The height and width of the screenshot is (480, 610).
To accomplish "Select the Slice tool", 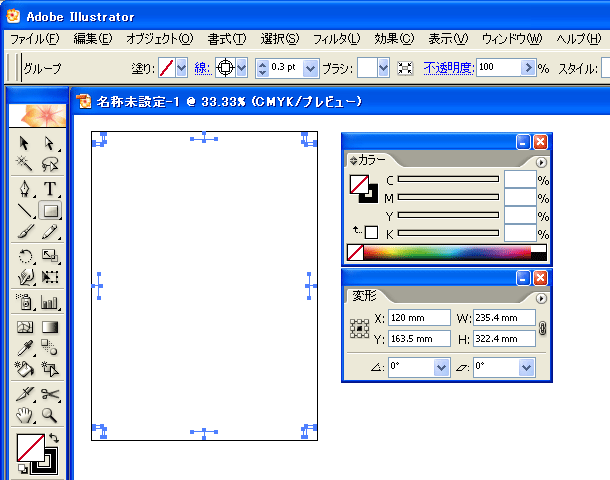I will click(x=25, y=394).
